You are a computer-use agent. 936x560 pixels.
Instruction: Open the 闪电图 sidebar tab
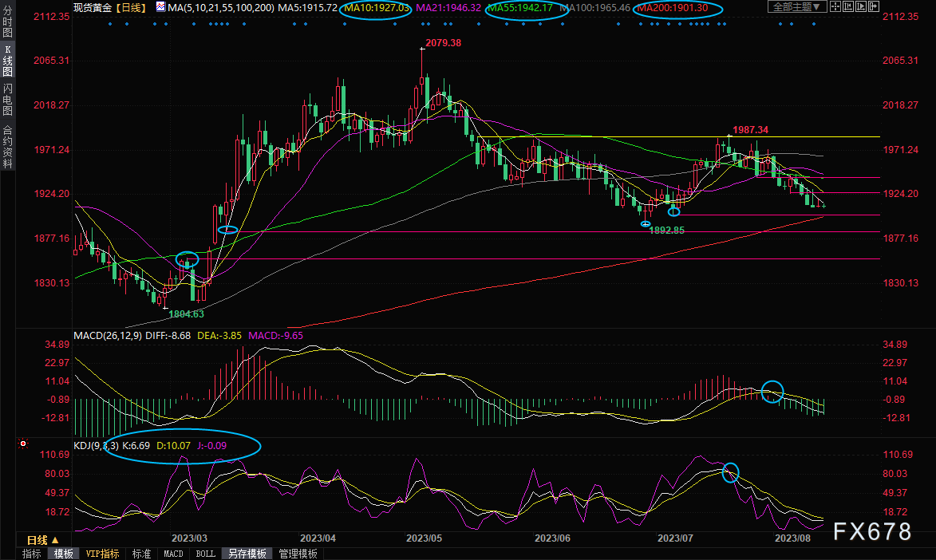point(7,99)
